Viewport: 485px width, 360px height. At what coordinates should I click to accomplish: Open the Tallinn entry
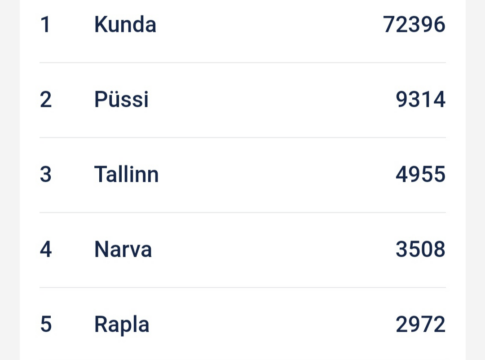[126, 174]
